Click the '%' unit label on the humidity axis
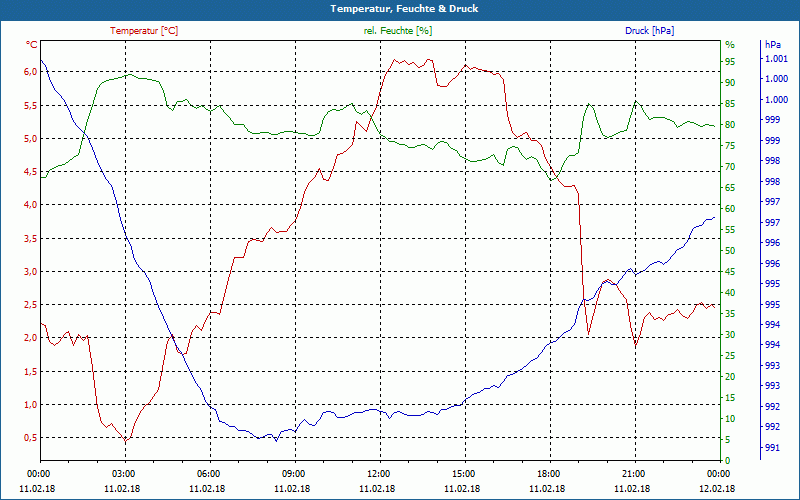The width and height of the screenshot is (800, 500). click(x=730, y=45)
